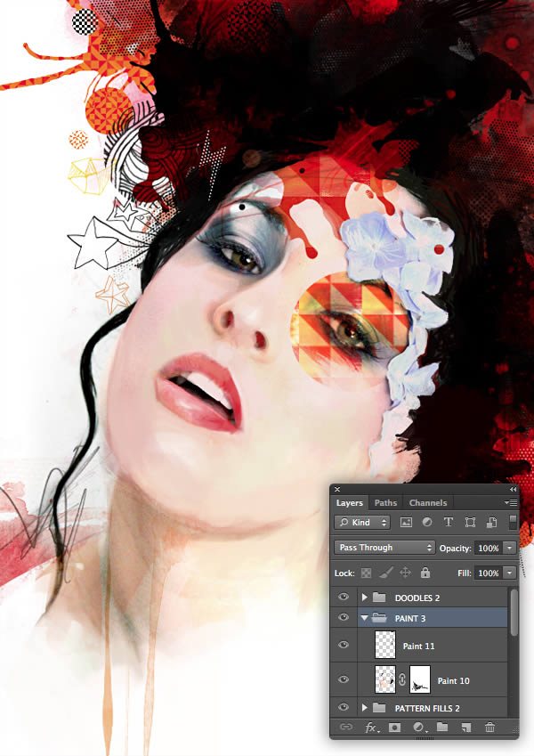Collapse the panel with double-arrow icon

pos(513,489)
